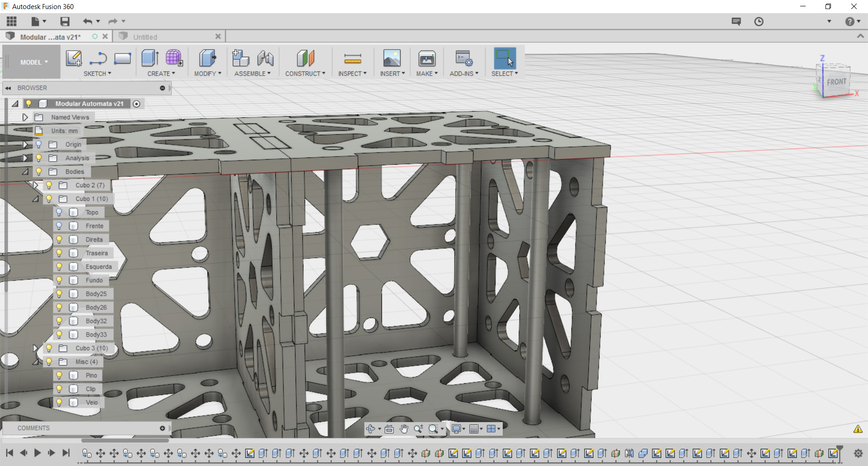Viewport: 868px width, 466px height.
Task: Open the SKETCH menu
Action: 97,74
